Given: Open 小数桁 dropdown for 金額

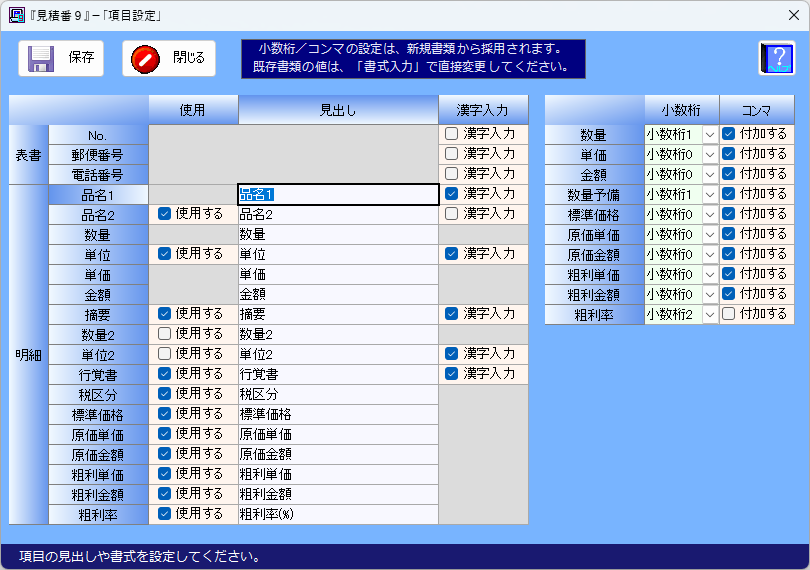Looking at the screenshot, I should pos(710,174).
